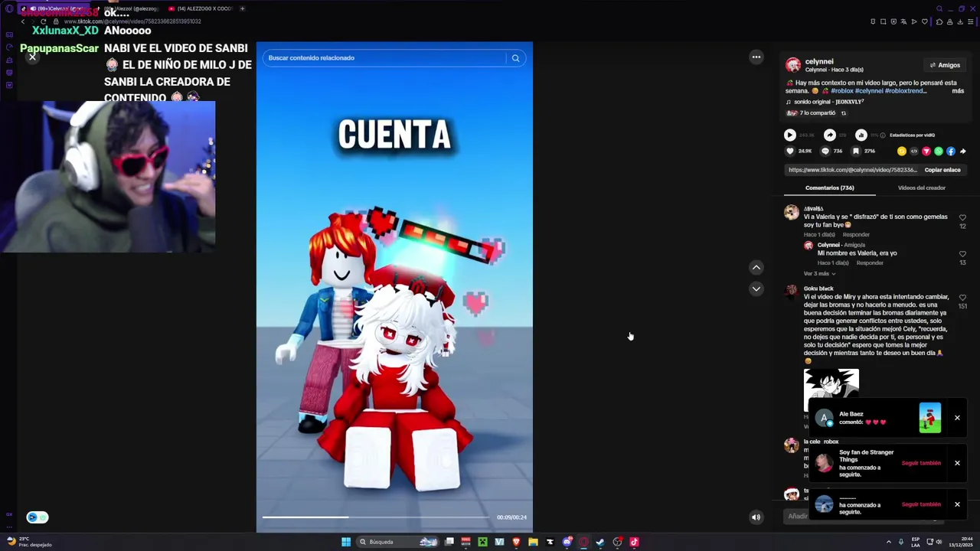Reload the page in browser toolbar
Image resolution: width=980 pixels, height=551 pixels.
click(44, 21)
